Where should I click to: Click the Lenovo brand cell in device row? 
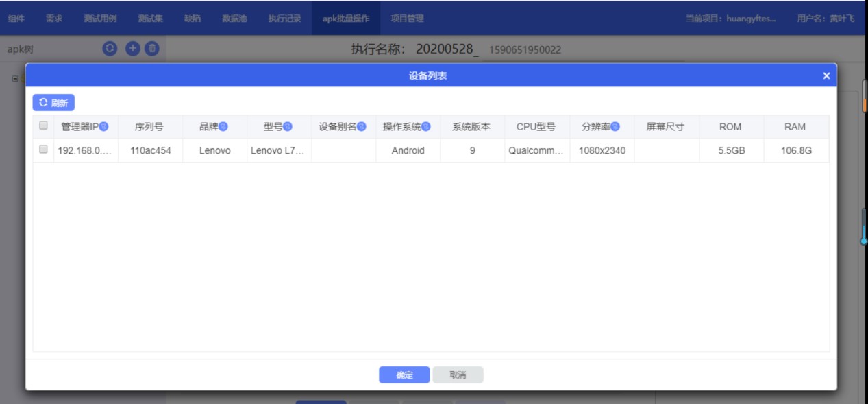pyautogui.click(x=214, y=151)
